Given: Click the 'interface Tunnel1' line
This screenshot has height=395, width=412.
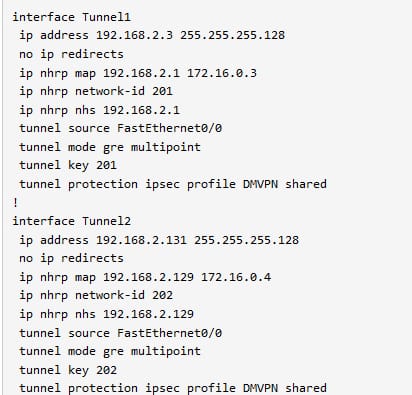Looking at the screenshot, I should [x=72, y=17].
